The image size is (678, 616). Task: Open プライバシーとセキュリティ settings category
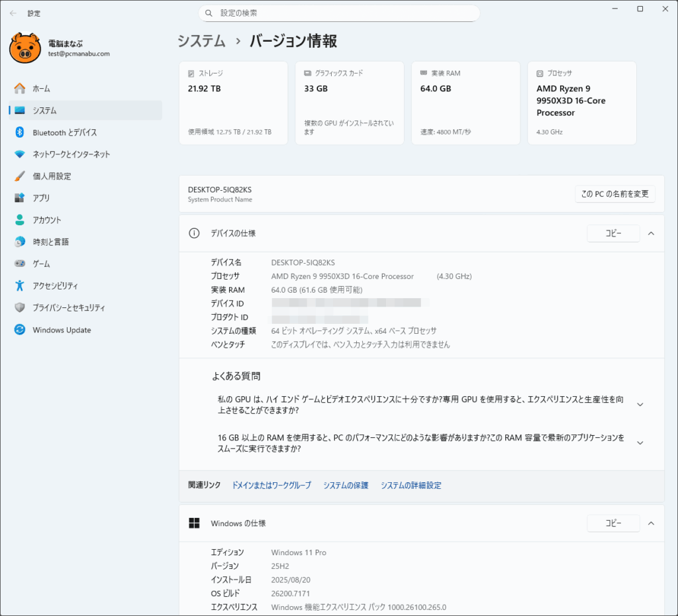click(x=69, y=307)
